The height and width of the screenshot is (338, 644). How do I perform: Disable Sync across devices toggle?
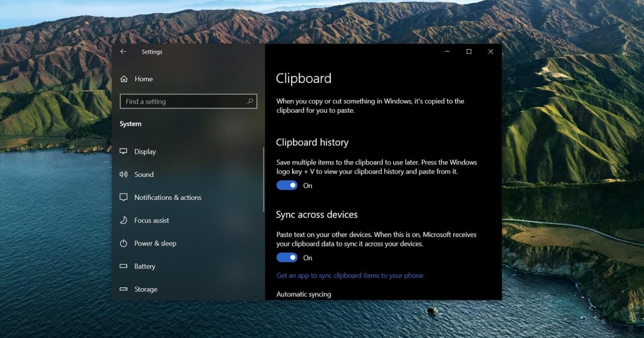click(287, 258)
